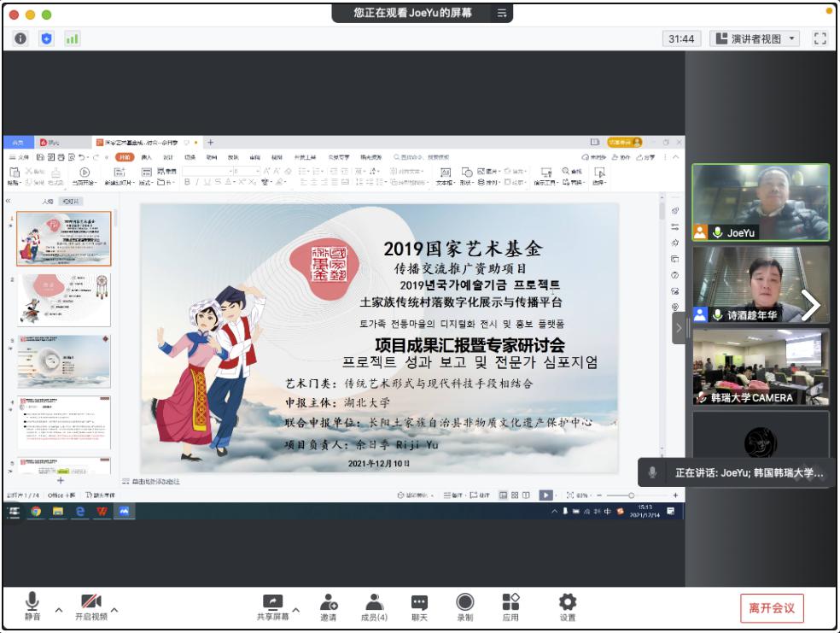Open the meeting information icon
This screenshot has height=633, width=840.
pyautogui.click(x=20, y=38)
